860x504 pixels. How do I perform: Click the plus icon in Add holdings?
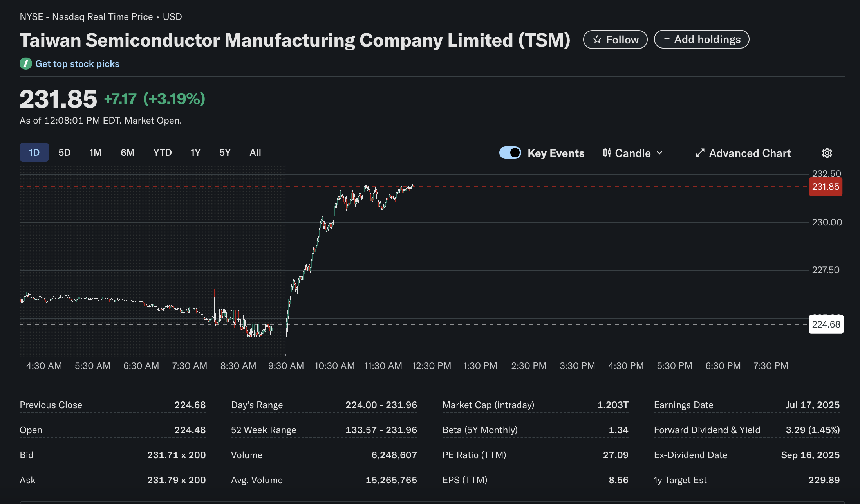tap(667, 39)
